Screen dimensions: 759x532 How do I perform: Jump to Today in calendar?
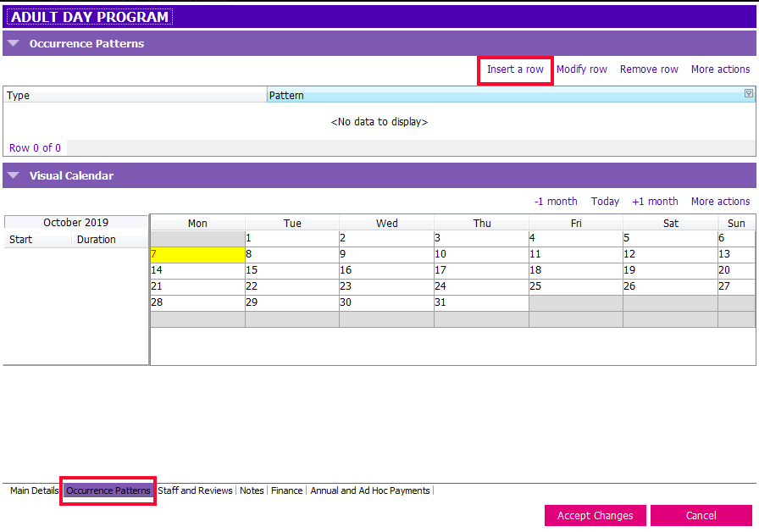pos(605,202)
